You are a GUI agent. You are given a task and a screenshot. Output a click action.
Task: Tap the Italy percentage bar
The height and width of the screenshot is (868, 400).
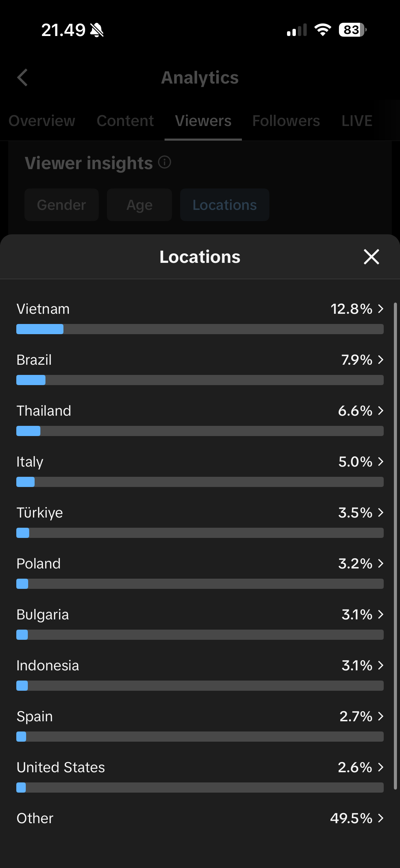click(x=200, y=482)
